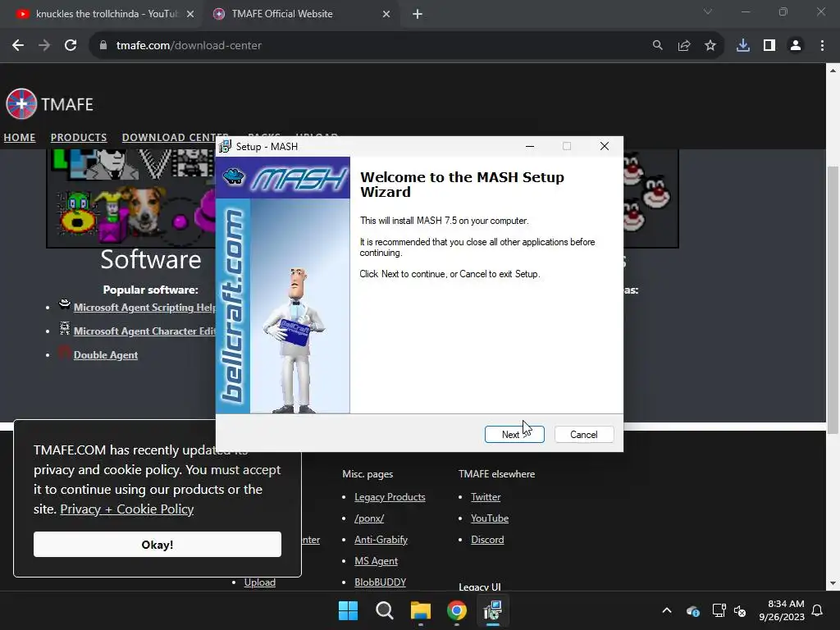Open Twitter link under TMAFE elsewhere

coord(486,497)
